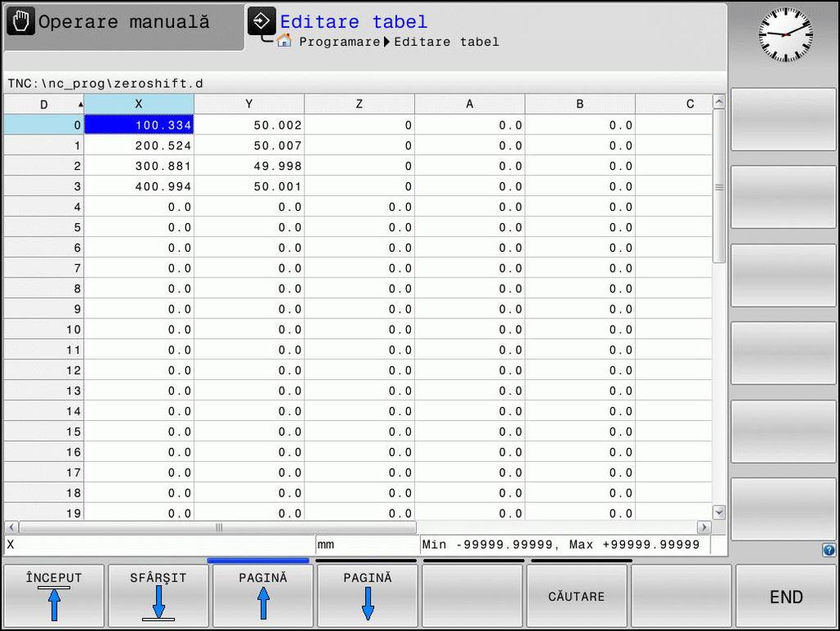
Task: Select cell with value 50.001
Action: click(249, 186)
